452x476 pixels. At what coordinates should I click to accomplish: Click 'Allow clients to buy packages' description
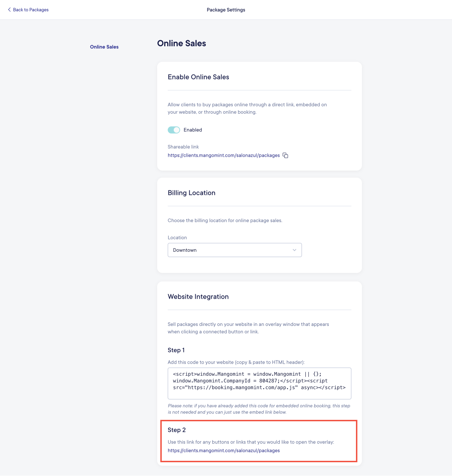[247, 108]
